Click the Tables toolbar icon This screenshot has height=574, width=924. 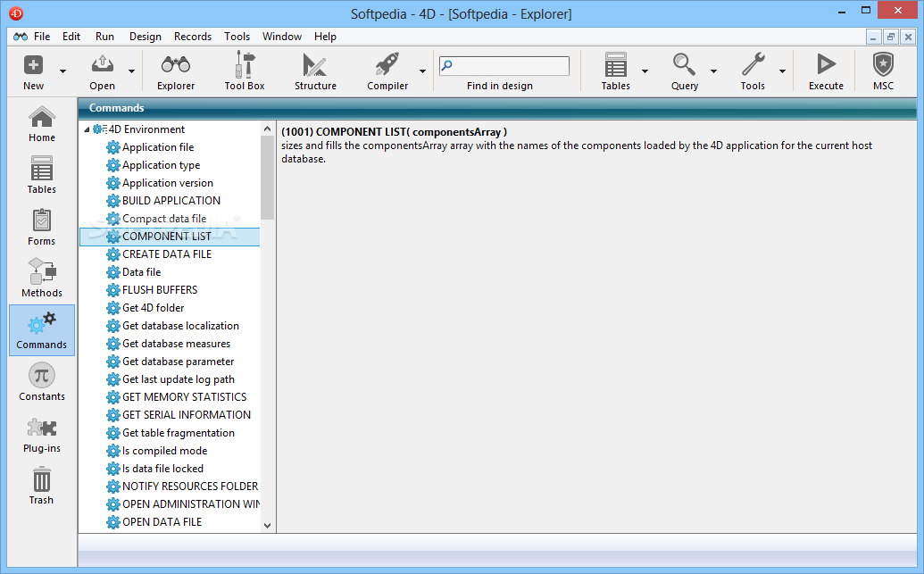[616, 64]
